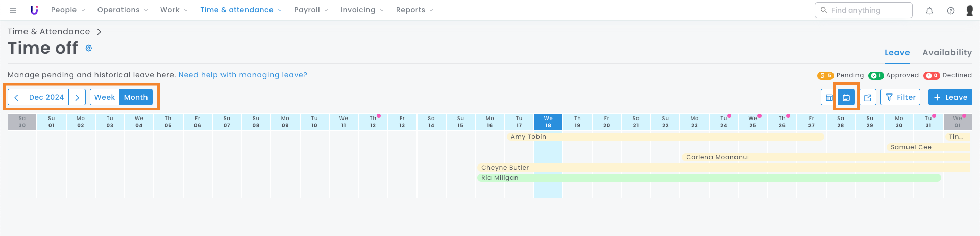This screenshot has width=980, height=236.
Task: Open the help question mark icon
Action: (951, 10)
